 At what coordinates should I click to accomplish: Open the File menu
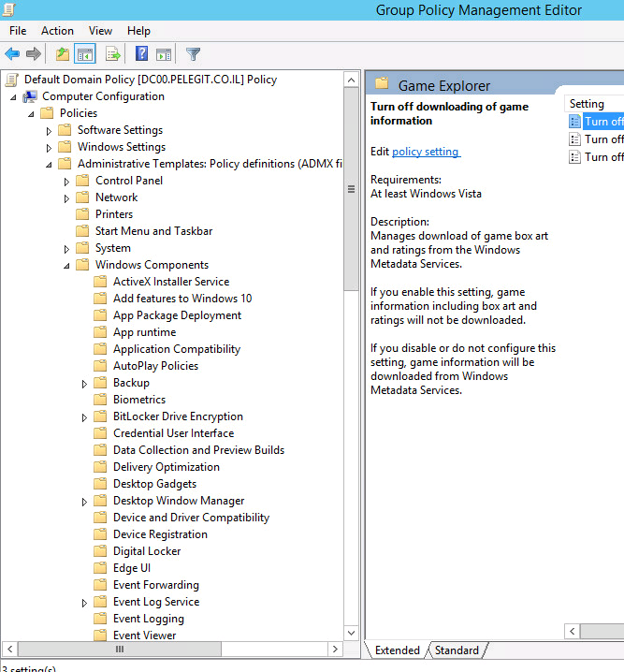click(x=18, y=31)
